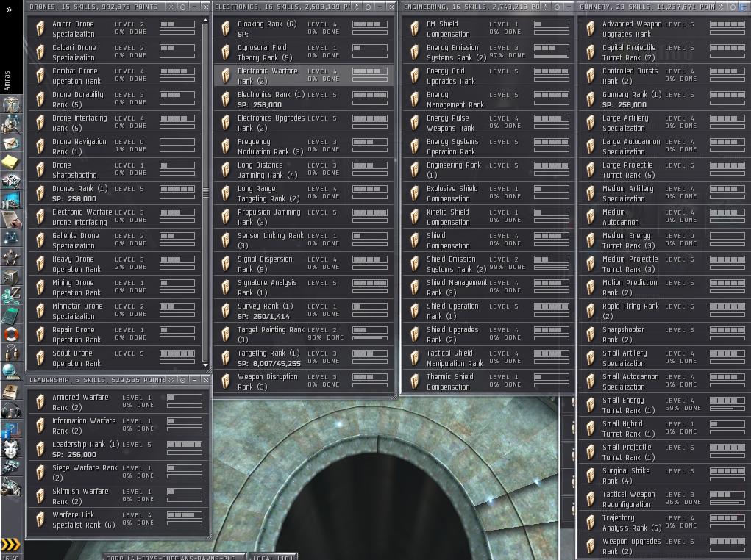This screenshot has width=751, height=560.
Task: Open the character sheet from sidebar
Action: 11,105
